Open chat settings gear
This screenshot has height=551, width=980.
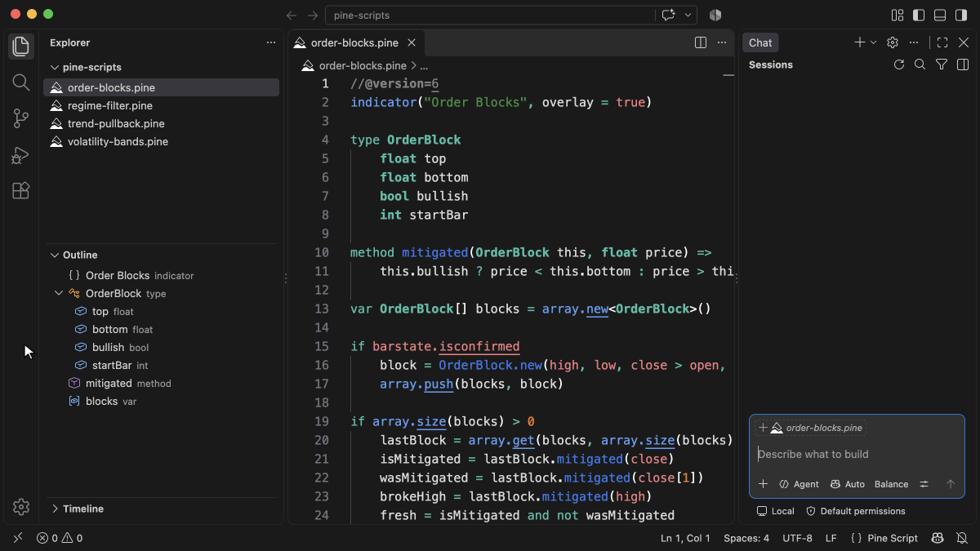893,42
